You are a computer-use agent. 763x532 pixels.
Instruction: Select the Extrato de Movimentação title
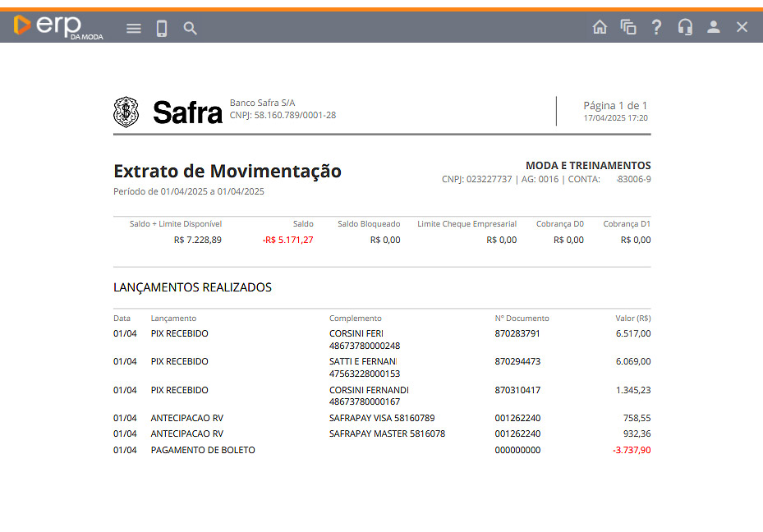[228, 172]
